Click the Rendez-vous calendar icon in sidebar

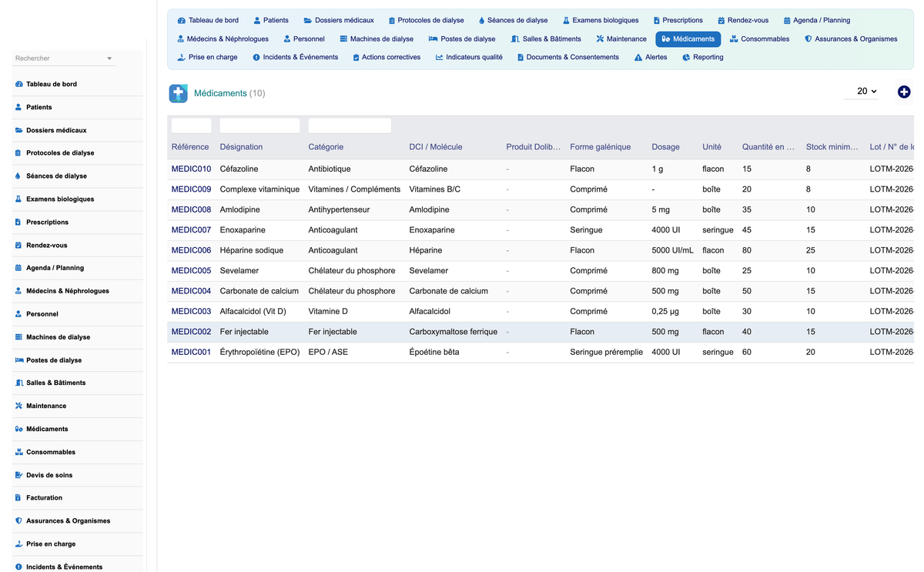tap(18, 246)
